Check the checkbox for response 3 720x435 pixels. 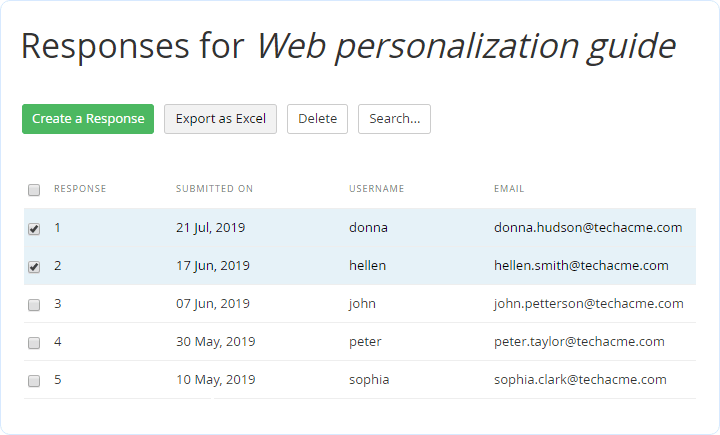pos(34,305)
